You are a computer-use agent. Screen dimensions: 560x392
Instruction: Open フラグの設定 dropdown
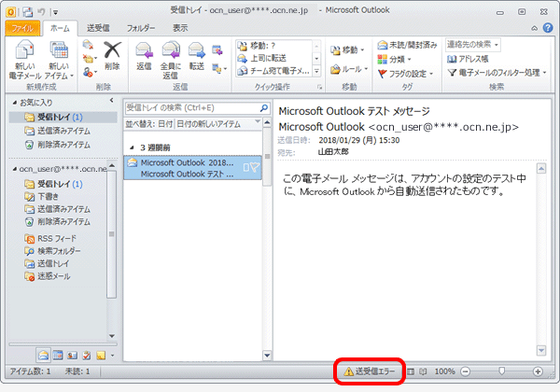pos(405,74)
